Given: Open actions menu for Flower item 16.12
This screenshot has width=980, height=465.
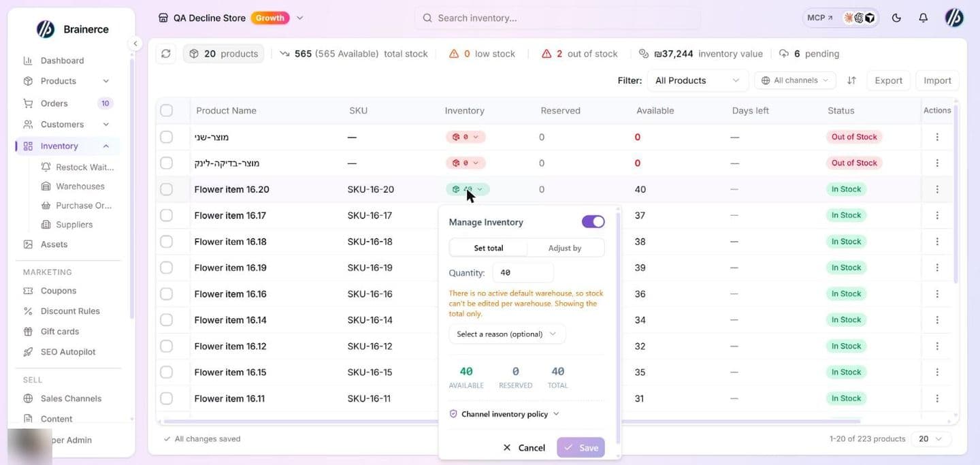Looking at the screenshot, I should click(x=937, y=346).
